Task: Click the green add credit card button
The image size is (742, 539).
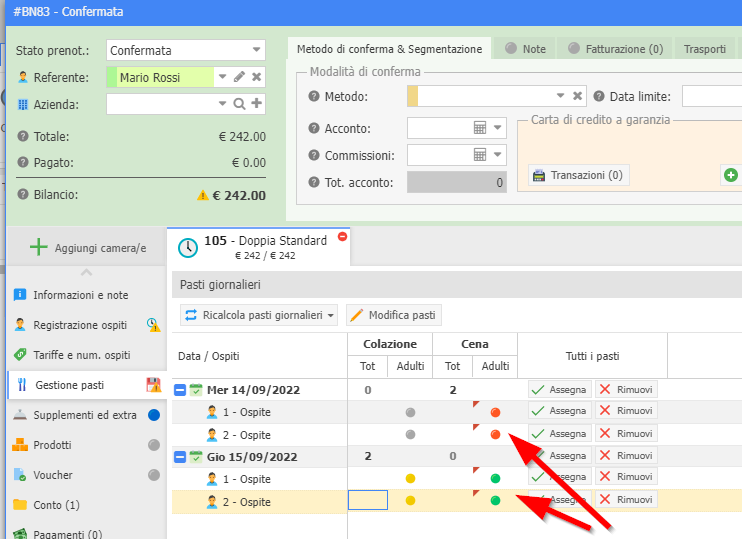Action: [731, 175]
